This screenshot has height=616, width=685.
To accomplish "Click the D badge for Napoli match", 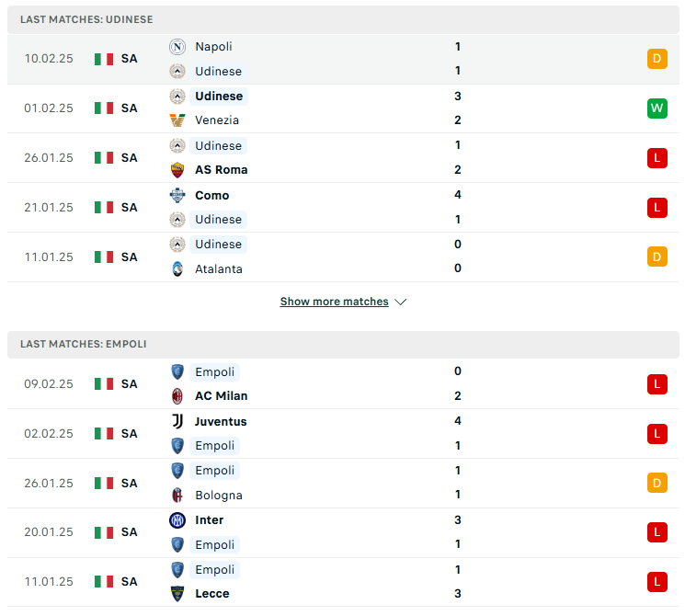I will point(657,59).
